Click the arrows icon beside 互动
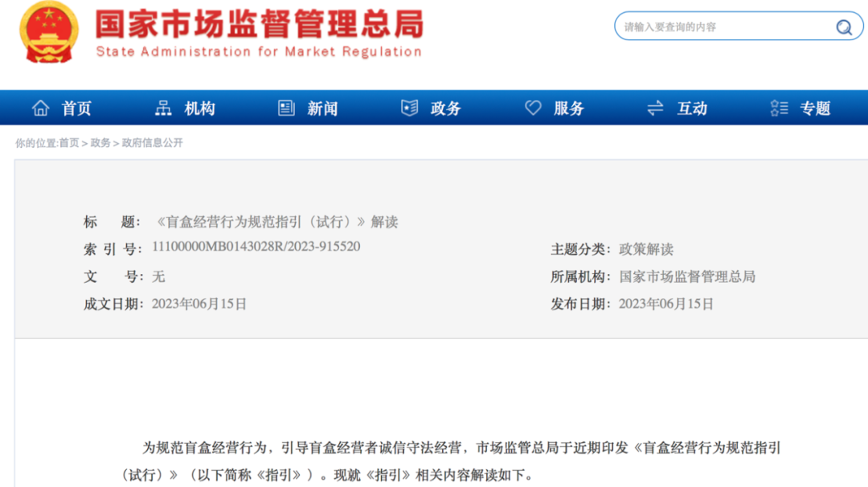The image size is (868, 487). pos(656,108)
